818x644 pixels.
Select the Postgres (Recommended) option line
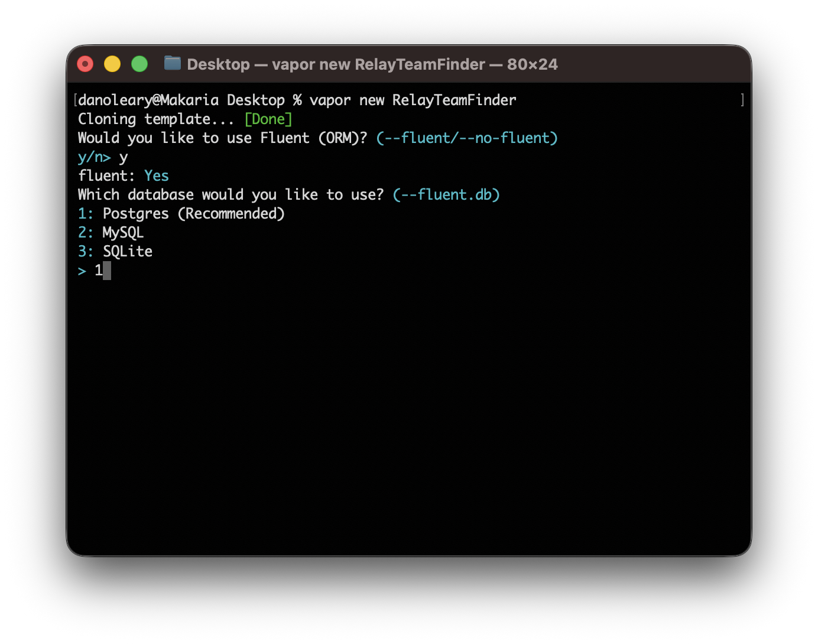(x=181, y=213)
